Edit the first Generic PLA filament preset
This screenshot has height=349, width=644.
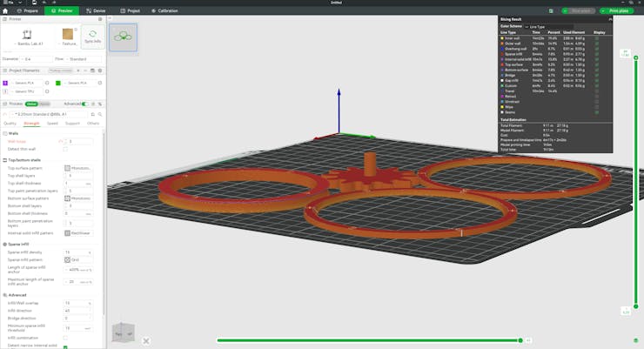(47, 83)
